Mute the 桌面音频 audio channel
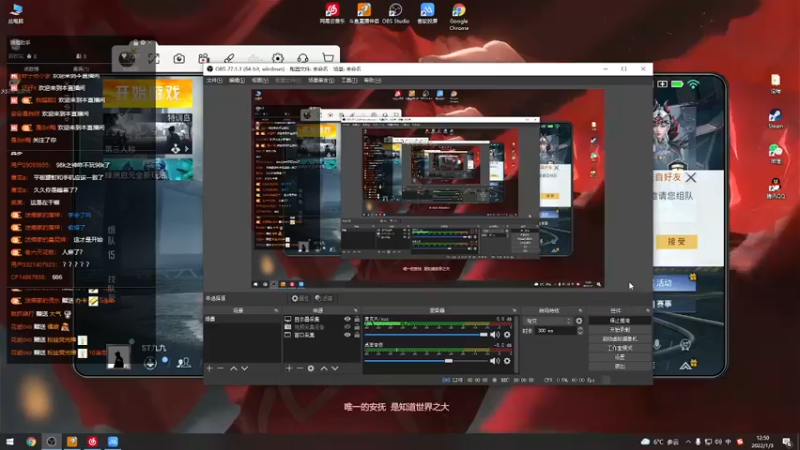This screenshot has height=450, width=800. [x=494, y=361]
